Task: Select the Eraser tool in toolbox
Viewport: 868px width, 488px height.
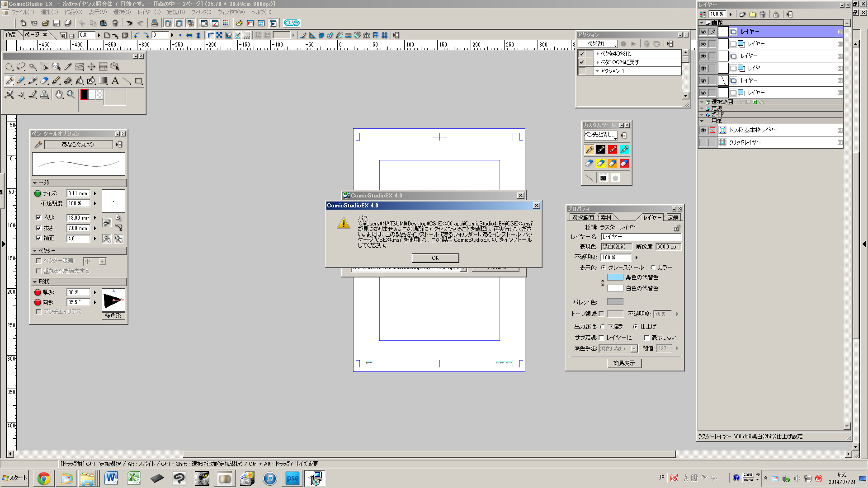Action: point(44,81)
